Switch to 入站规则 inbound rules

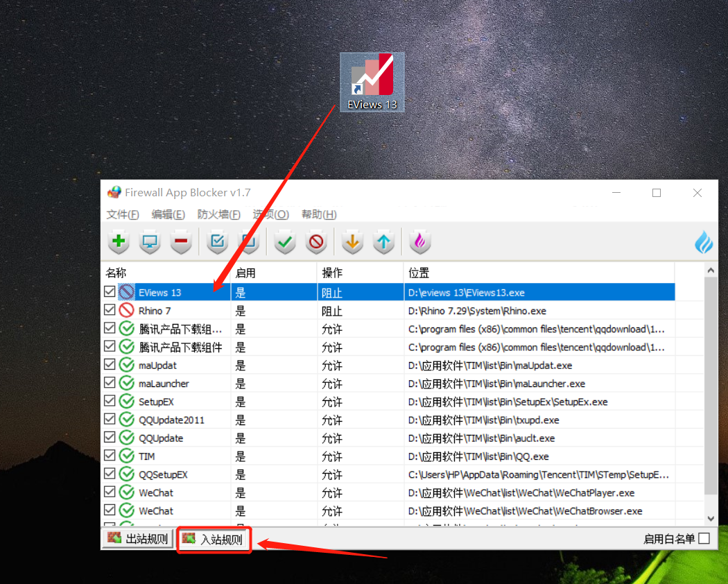coord(214,538)
